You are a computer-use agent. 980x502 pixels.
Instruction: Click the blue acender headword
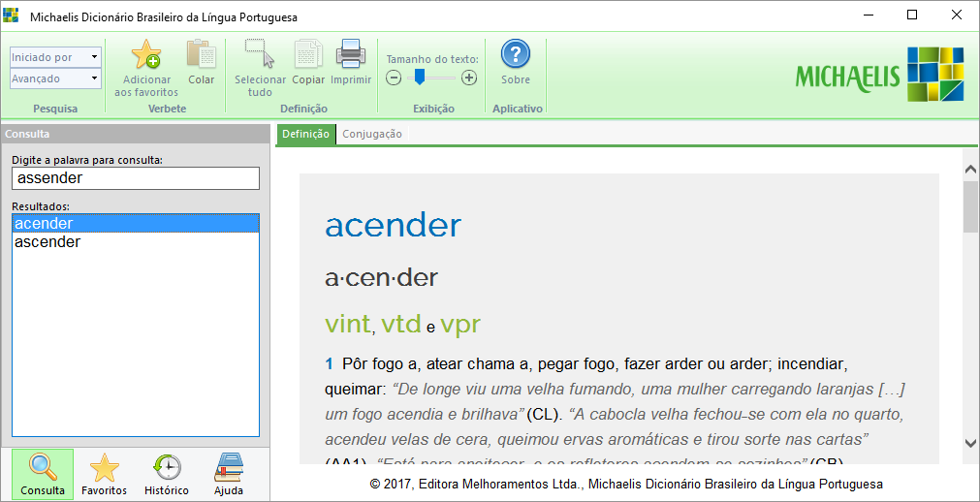click(x=394, y=226)
